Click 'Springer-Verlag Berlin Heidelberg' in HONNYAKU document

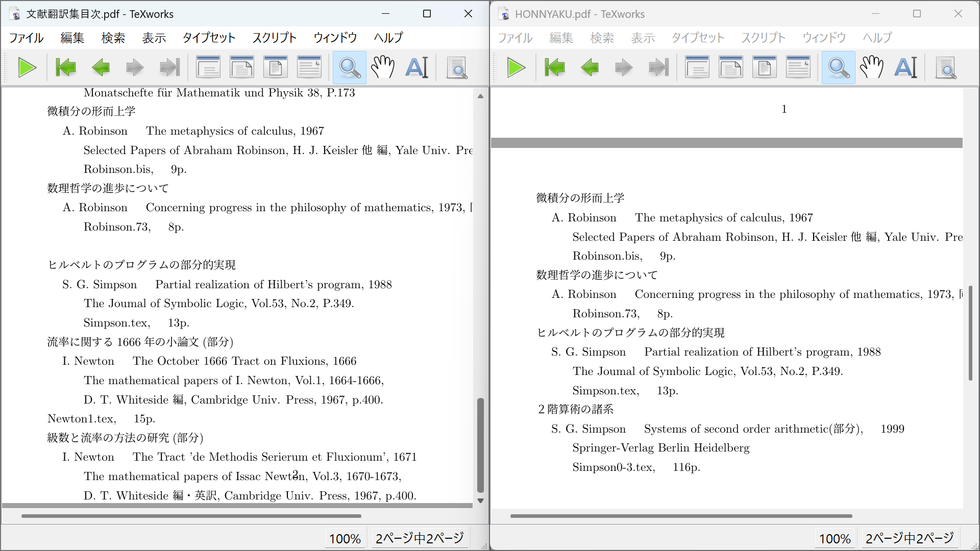pyautogui.click(x=661, y=448)
